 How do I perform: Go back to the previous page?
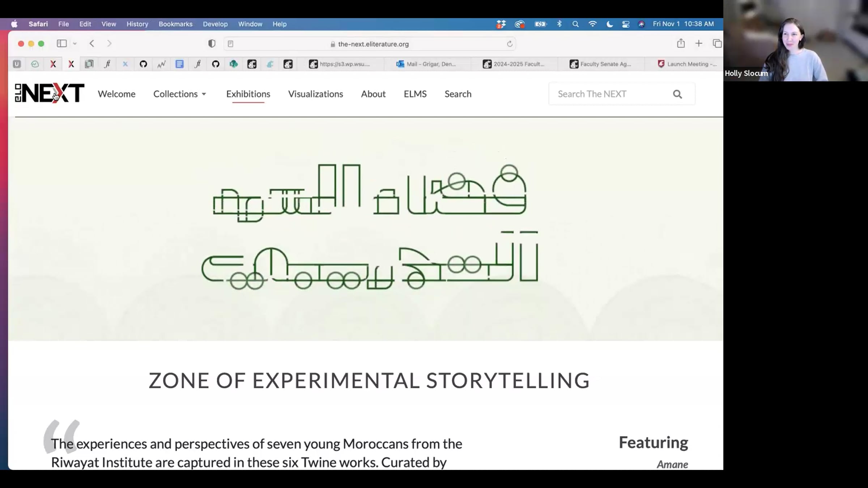pos(92,43)
